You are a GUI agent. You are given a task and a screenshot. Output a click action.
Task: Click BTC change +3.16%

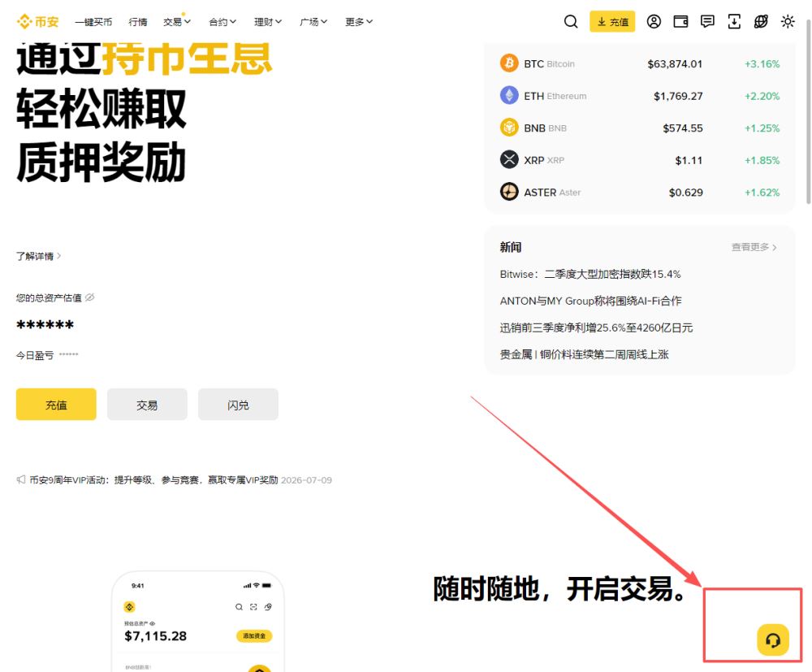point(762,63)
